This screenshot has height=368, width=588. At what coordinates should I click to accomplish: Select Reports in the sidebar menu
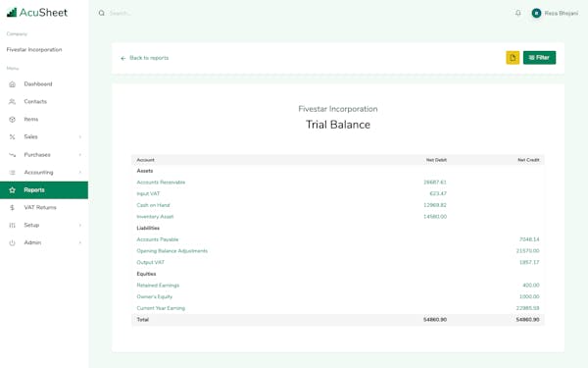(44, 190)
